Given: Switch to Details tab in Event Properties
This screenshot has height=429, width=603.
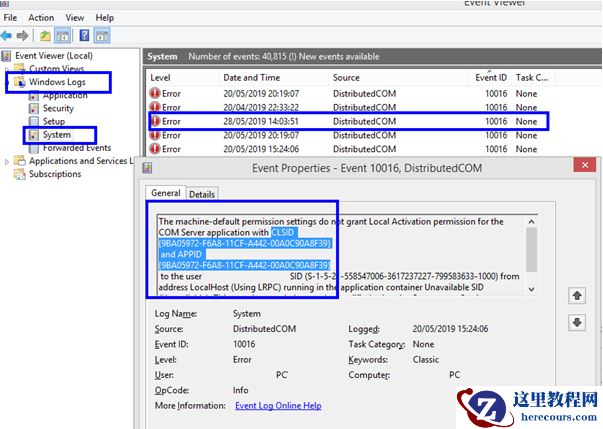Looking at the screenshot, I should tap(202, 194).
